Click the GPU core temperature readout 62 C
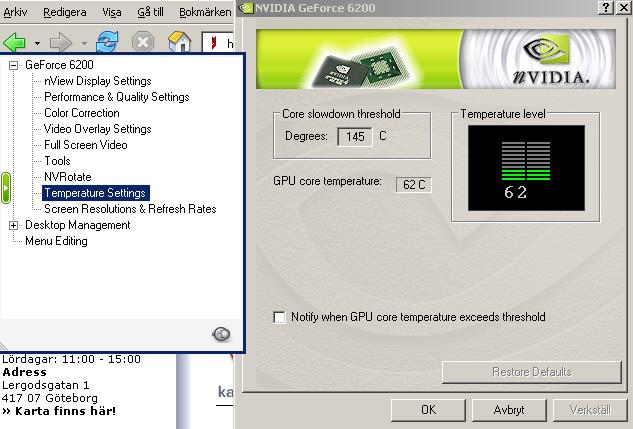Screen dimensions: 633x429 coord(414,184)
